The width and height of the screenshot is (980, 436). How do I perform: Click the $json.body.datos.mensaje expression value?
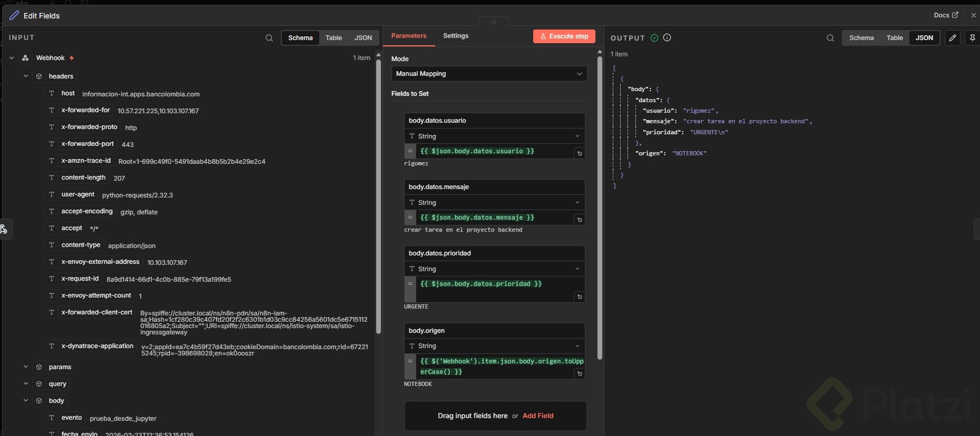pos(477,217)
